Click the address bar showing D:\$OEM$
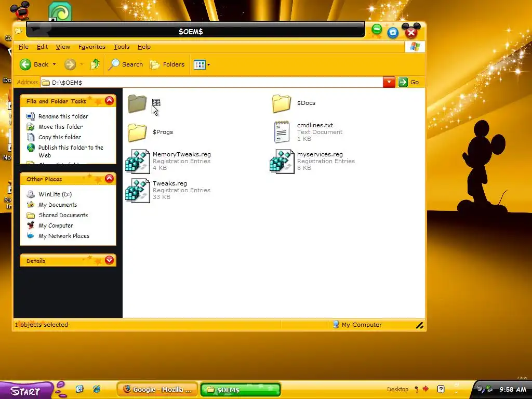Screen dimensions: 532x399 (x=212, y=83)
